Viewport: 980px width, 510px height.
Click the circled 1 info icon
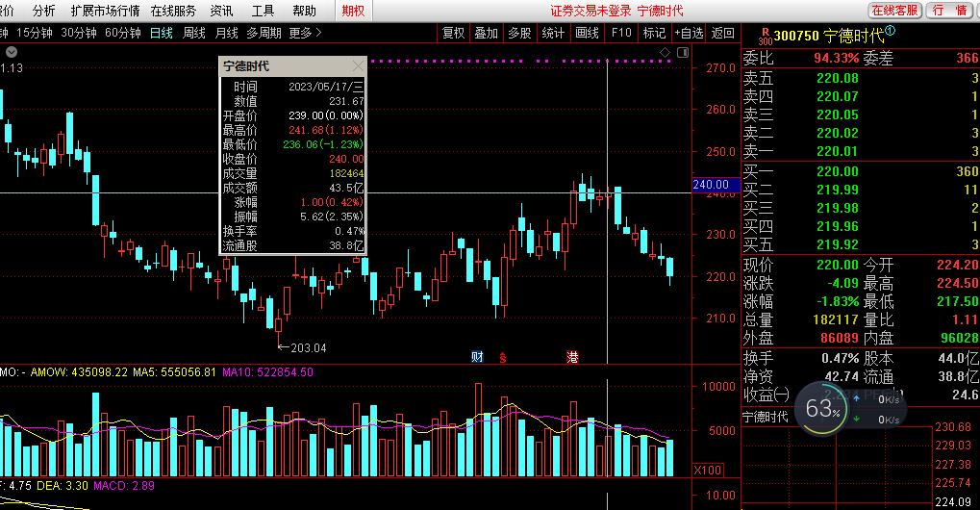tap(890, 31)
